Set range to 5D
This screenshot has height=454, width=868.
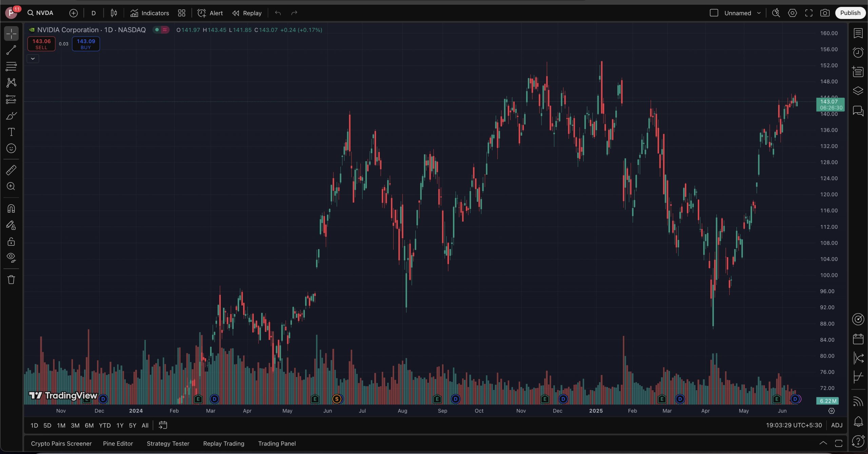(47, 425)
